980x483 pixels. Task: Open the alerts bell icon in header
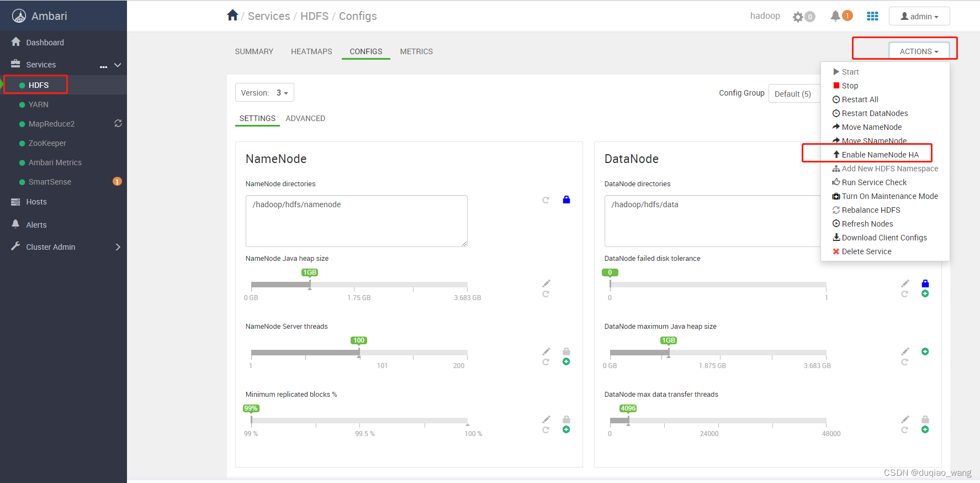835,16
